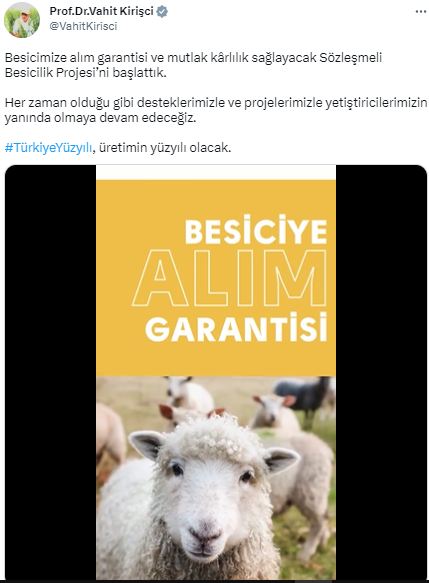Click the dark sheep in video background
Viewport: 429px width, 583px height.
tap(303, 398)
